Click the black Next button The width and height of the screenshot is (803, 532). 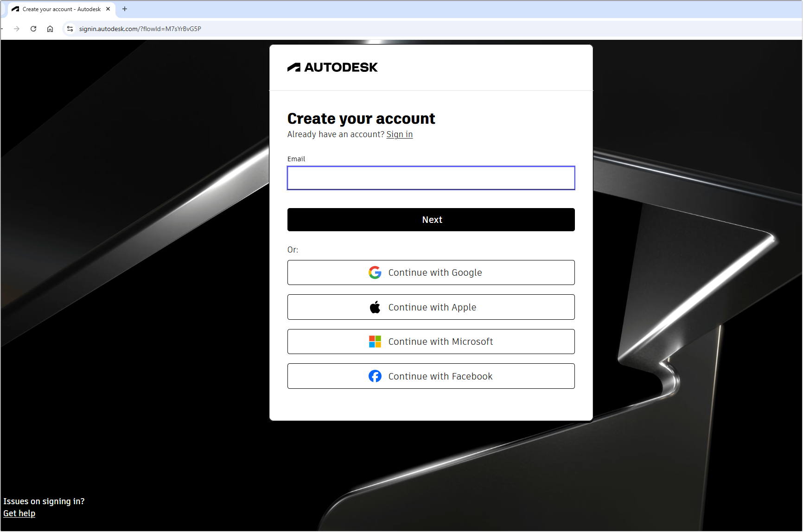pos(431,220)
